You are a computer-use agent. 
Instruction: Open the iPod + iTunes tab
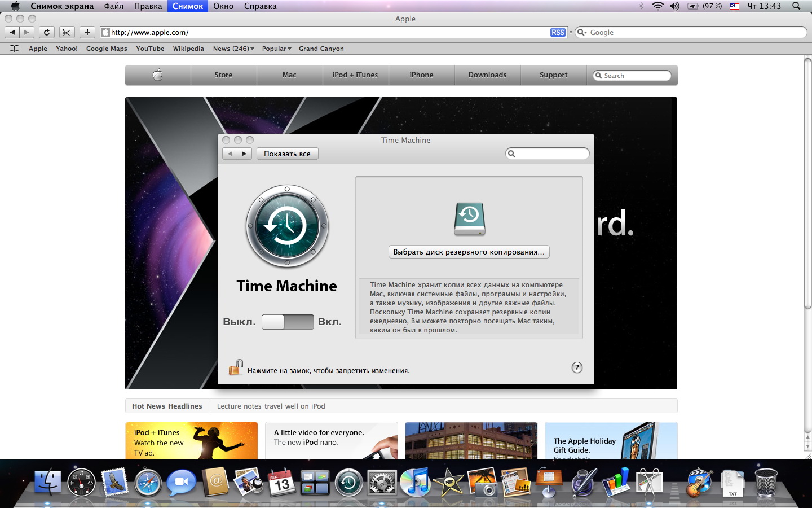coord(355,75)
